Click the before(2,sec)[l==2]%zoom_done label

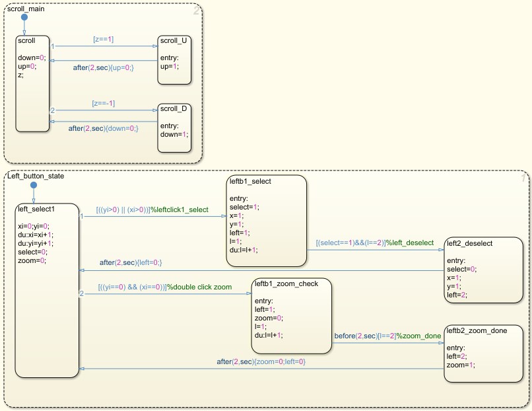[x=387, y=336]
